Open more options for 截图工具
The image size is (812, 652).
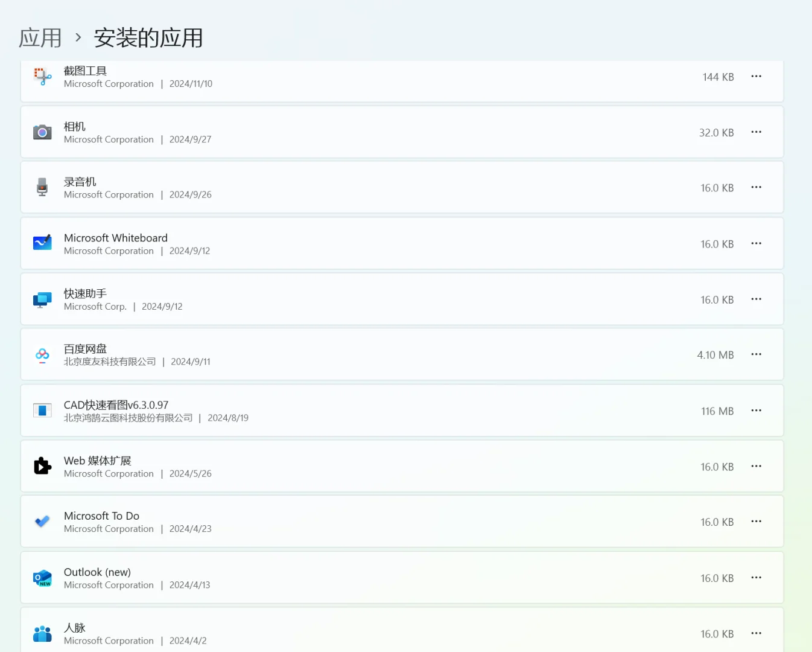coord(756,76)
